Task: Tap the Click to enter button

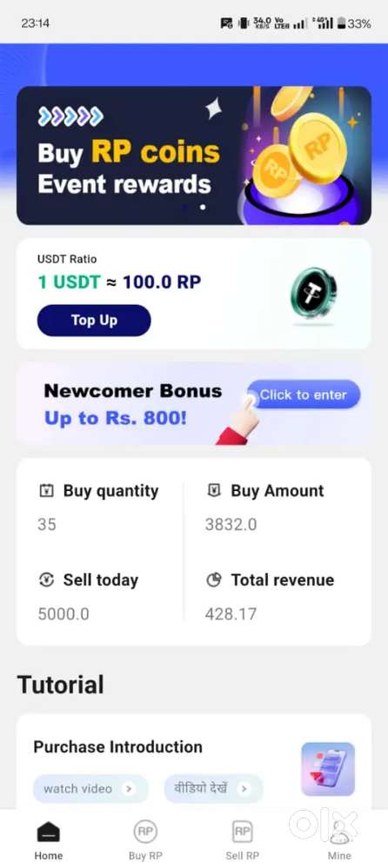Action: [304, 394]
